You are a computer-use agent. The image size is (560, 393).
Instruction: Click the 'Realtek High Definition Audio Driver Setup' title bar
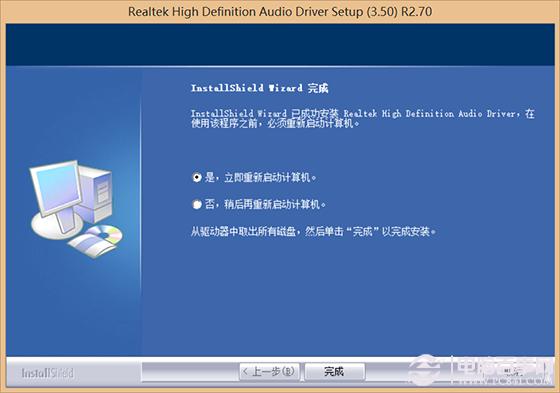tap(280, 11)
